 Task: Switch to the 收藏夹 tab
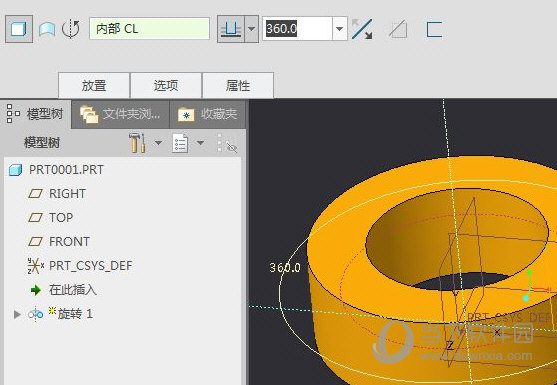207,114
